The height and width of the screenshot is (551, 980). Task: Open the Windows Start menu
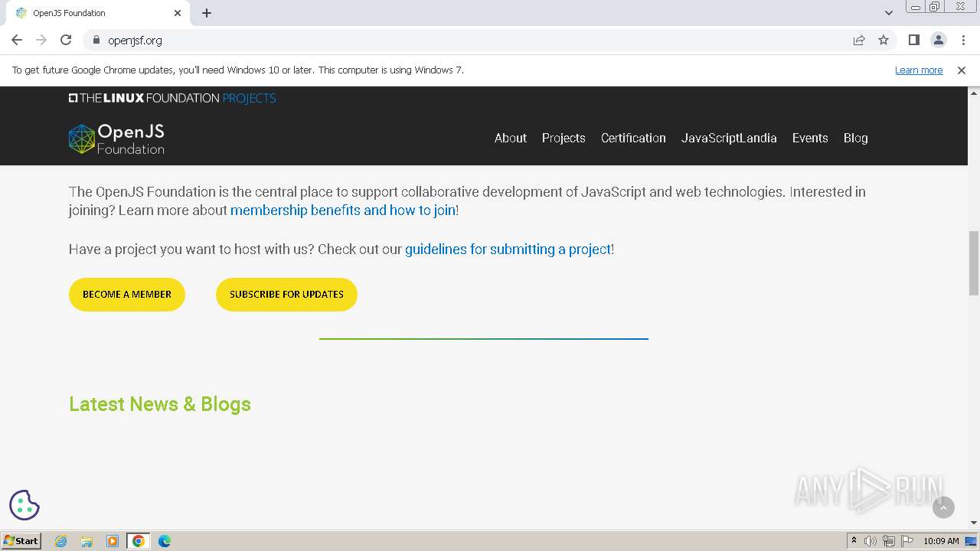[21, 541]
